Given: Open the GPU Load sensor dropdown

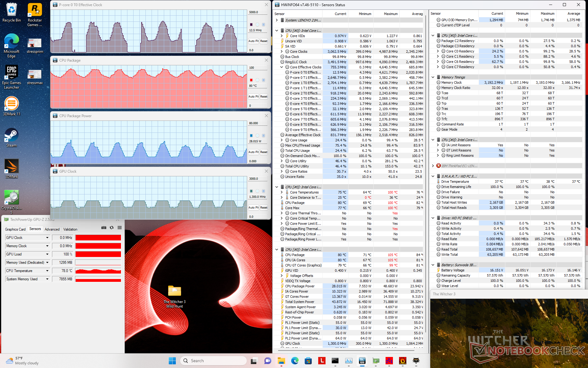Looking at the screenshot, I should 47,254.
